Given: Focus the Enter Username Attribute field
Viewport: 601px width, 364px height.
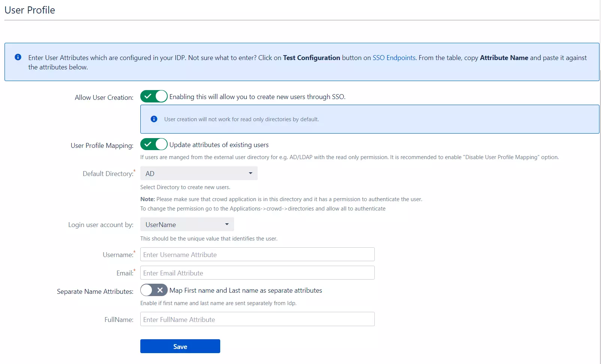Looking at the screenshot, I should [x=257, y=254].
